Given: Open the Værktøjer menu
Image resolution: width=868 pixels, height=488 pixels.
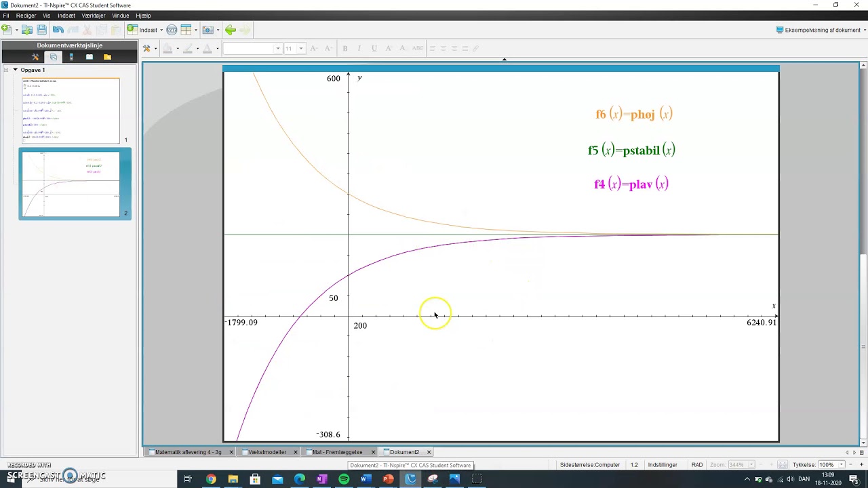Looking at the screenshot, I should [94, 16].
